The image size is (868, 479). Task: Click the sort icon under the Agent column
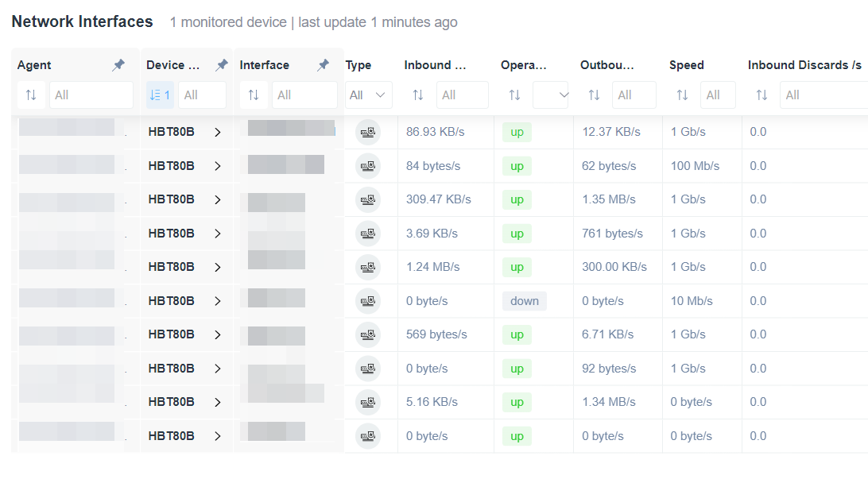(x=30, y=95)
